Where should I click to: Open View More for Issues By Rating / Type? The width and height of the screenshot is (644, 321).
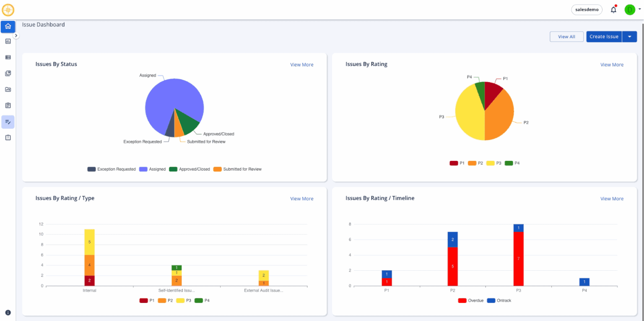(x=302, y=199)
